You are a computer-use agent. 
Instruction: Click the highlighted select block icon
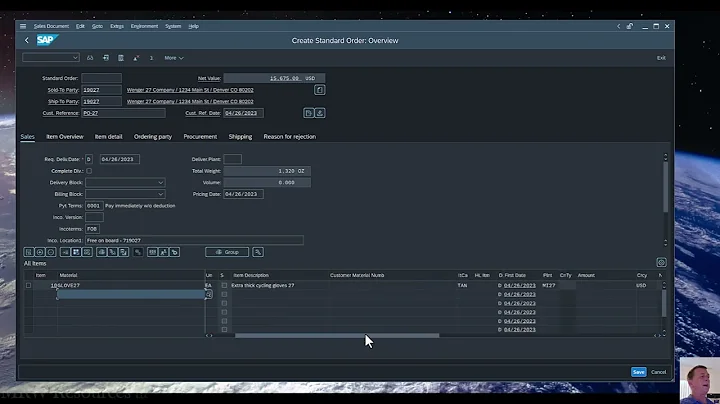76,252
